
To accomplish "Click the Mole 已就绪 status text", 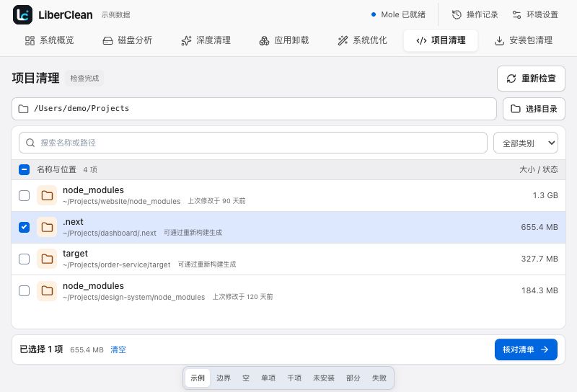I will pyautogui.click(x=403, y=14).
